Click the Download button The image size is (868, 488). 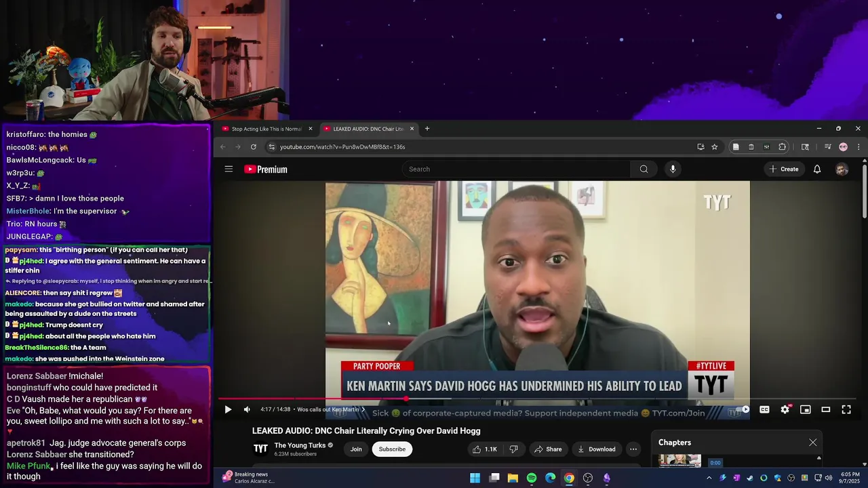point(596,449)
